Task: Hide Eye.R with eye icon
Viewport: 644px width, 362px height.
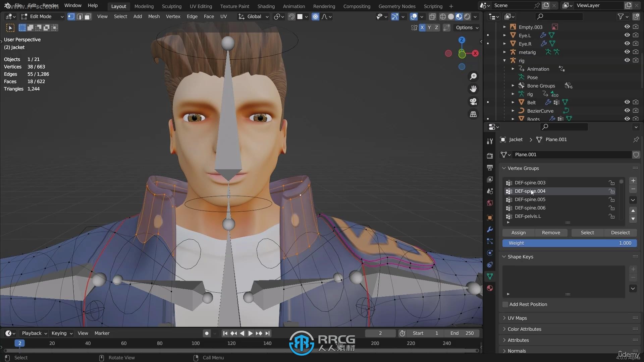Action: [x=627, y=44]
